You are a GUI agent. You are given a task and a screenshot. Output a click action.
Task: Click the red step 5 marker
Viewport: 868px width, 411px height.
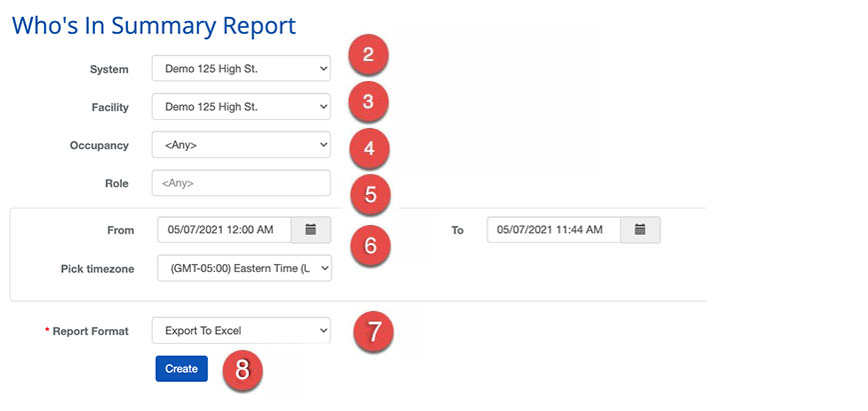[370, 194]
